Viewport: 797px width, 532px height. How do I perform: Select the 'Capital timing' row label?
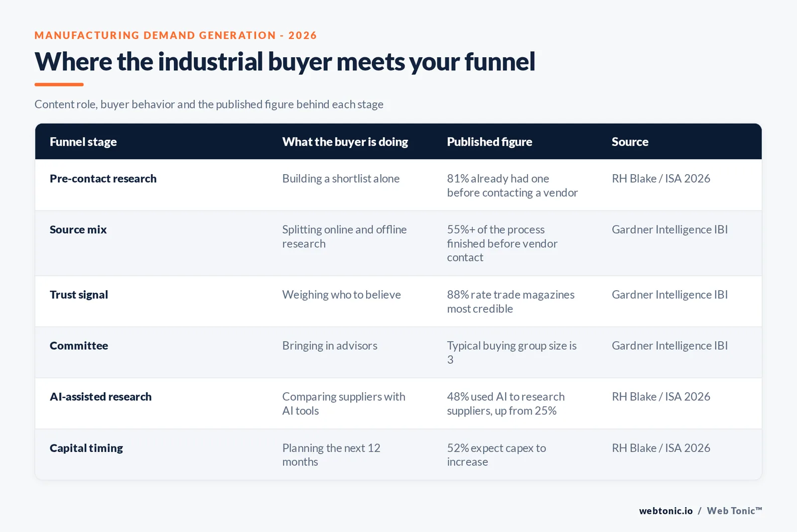point(86,448)
